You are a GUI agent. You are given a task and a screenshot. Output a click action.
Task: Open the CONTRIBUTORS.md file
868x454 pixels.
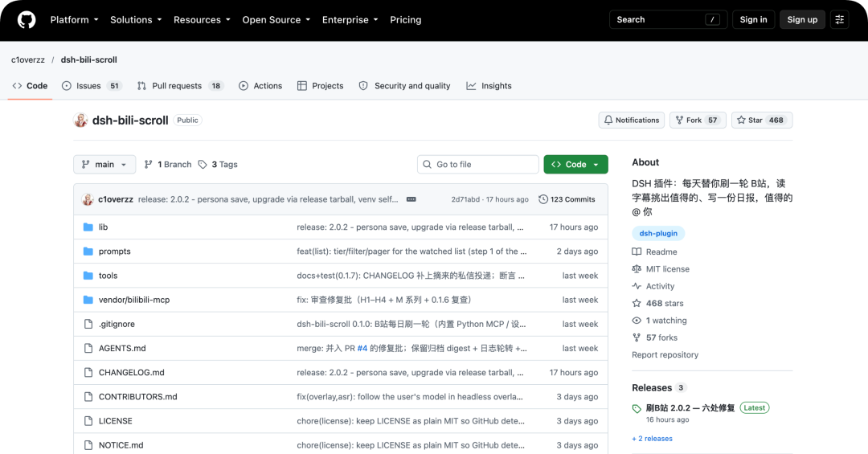tap(138, 397)
